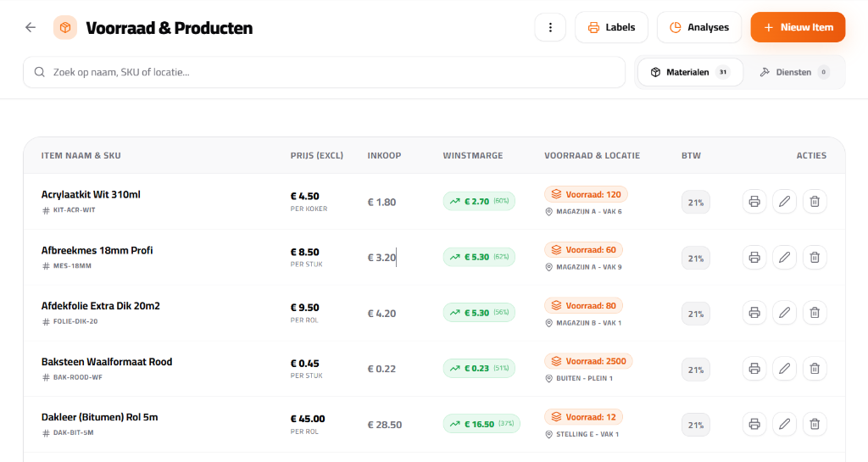Click SKU MES-18MM
The image size is (868, 462).
click(72, 266)
